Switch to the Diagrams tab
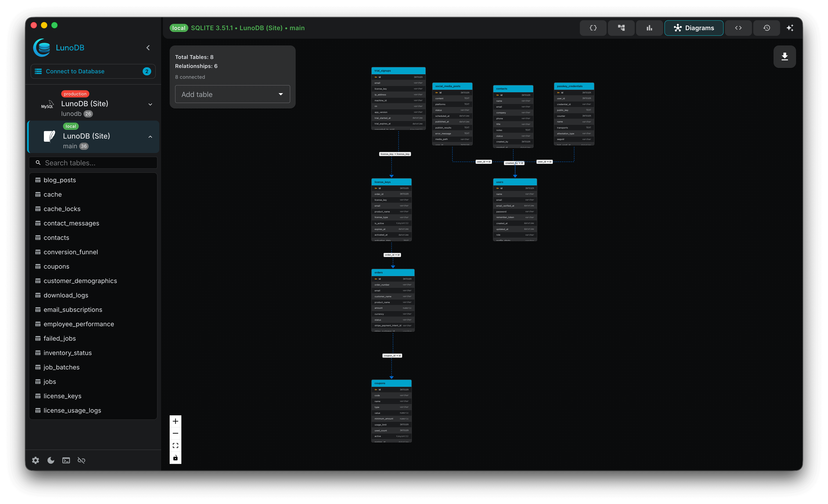The width and height of the screenshot is (828, 504). 694,28
